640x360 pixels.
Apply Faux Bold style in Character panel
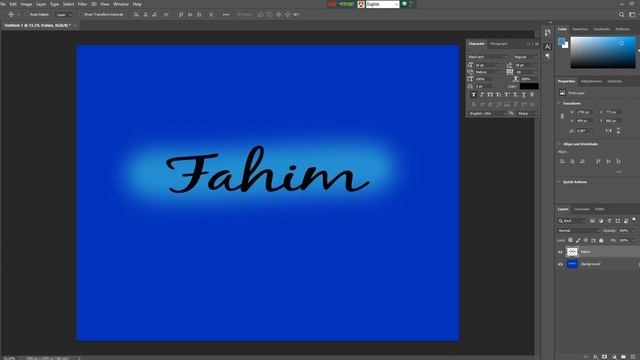473,95
